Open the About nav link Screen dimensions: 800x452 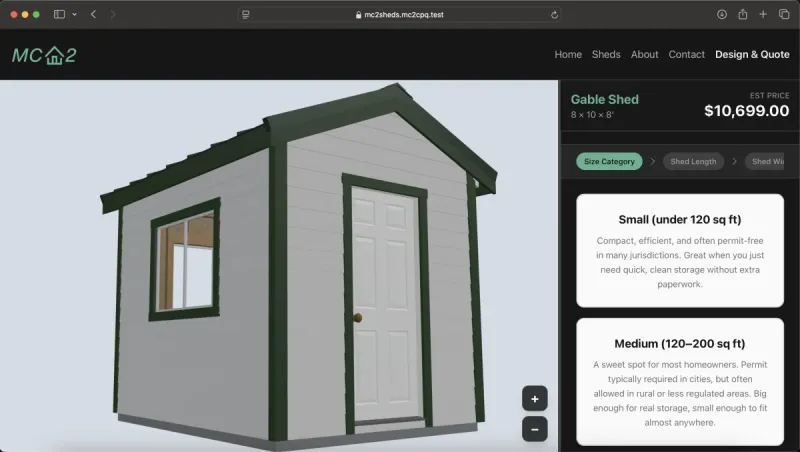pyautogui.click(x=644, y=54)
